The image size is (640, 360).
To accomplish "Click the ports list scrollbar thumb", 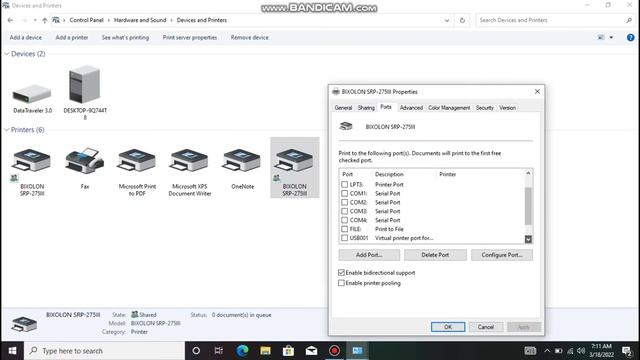I will [x=528, y=206].
